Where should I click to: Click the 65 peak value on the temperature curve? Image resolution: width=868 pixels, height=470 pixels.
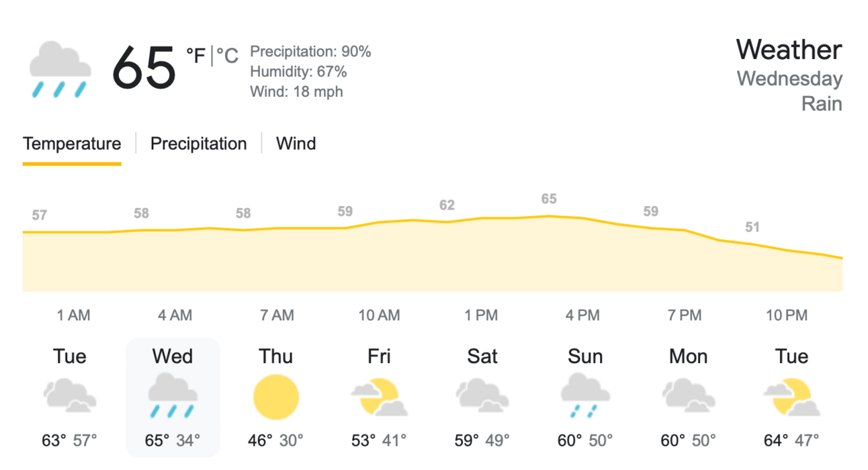point(549,199)
